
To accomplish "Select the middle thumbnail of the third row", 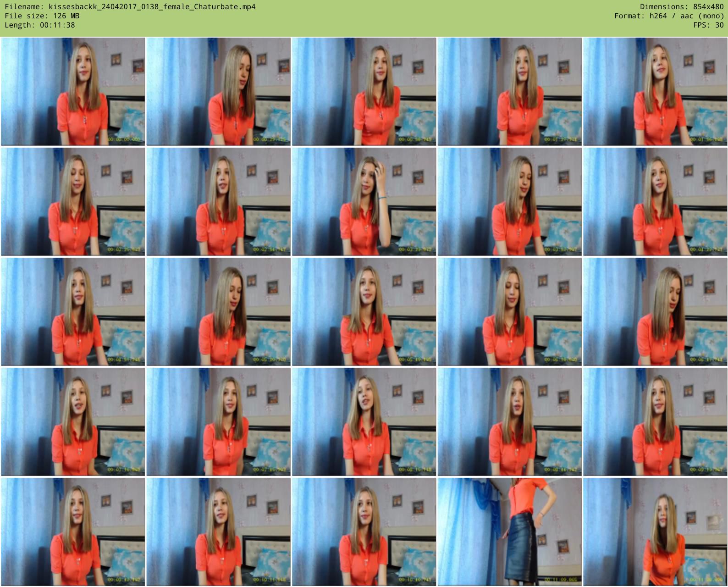I will [364, 312].
